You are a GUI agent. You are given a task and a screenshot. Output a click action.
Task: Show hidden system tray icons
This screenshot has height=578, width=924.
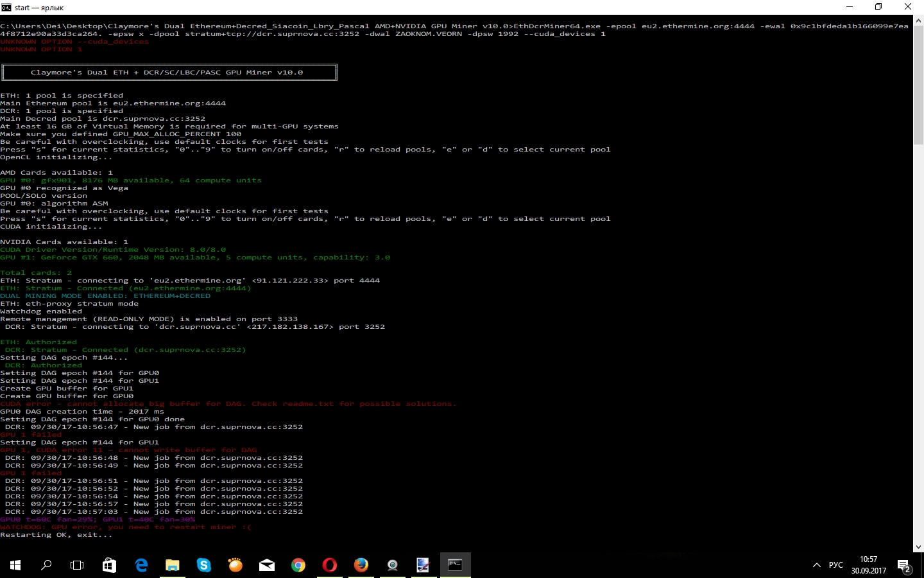click(817, 565)
